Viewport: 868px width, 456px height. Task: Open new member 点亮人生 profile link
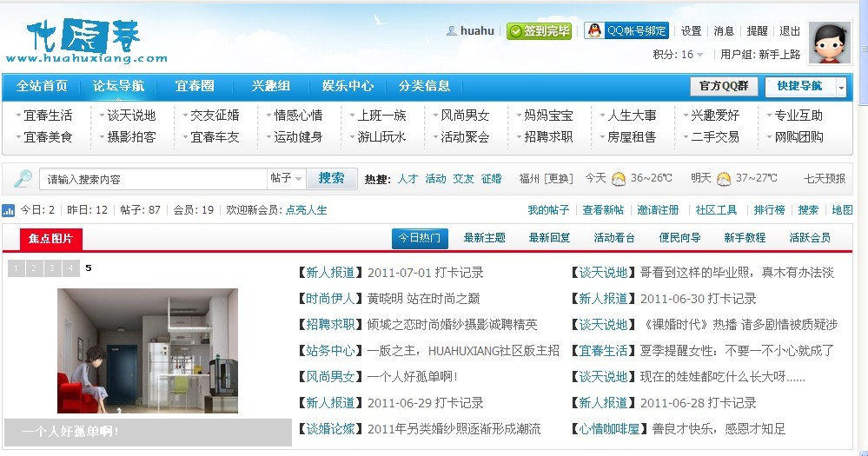pos(306,210)
